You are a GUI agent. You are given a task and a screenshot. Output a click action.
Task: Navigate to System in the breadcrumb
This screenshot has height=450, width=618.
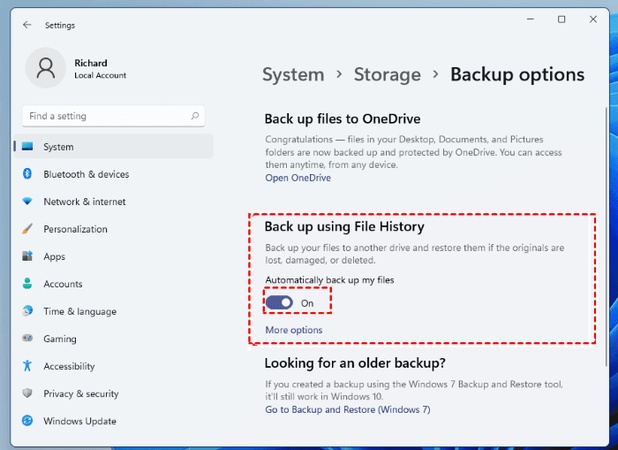tap(293, 74)
